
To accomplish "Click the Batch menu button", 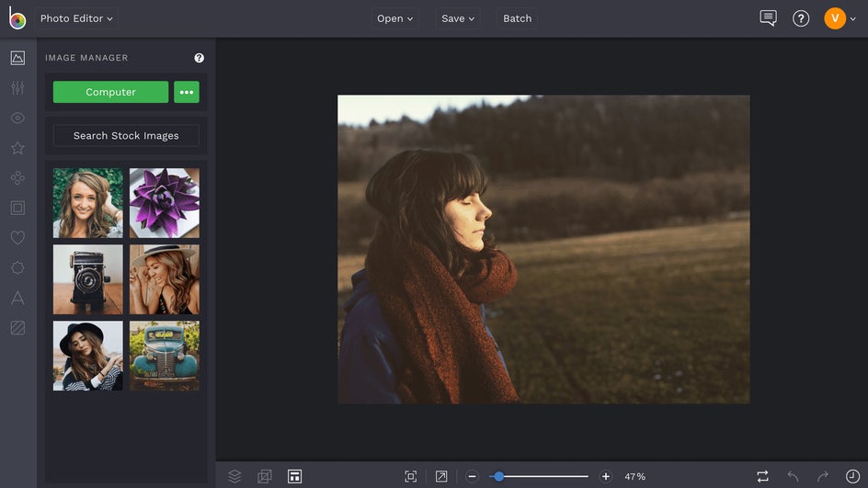I will pyautogui.click(x=517, y=18).
